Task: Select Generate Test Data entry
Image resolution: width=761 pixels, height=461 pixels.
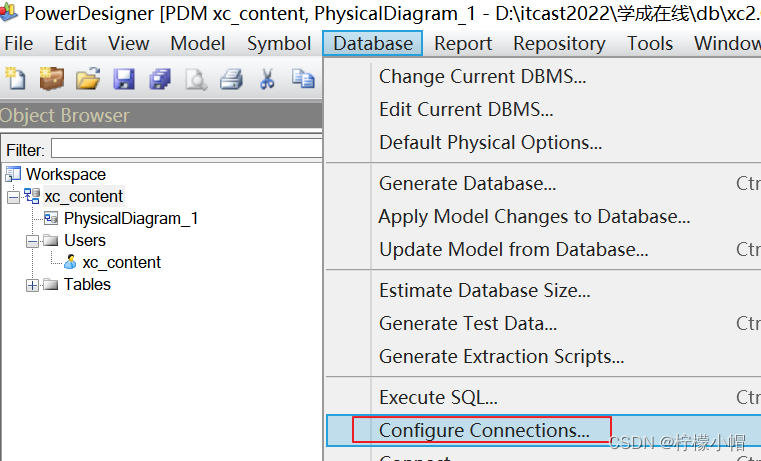Action: [544, 323]
